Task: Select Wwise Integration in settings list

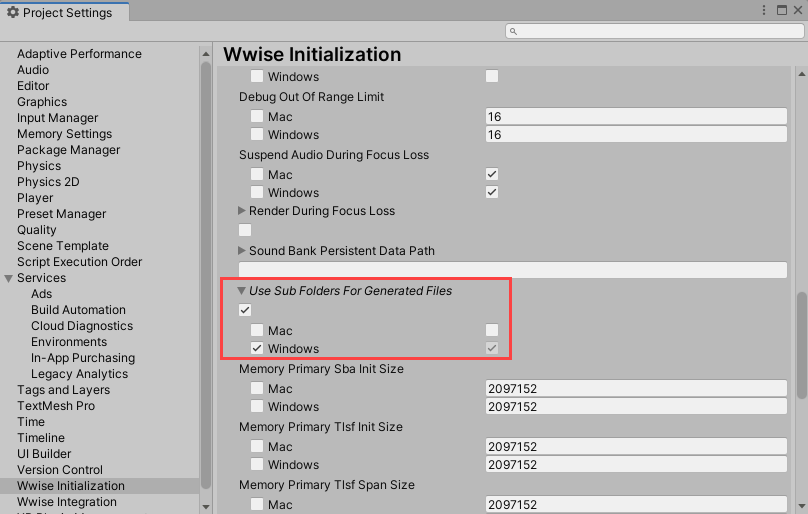Action: (x=66, y=502)
